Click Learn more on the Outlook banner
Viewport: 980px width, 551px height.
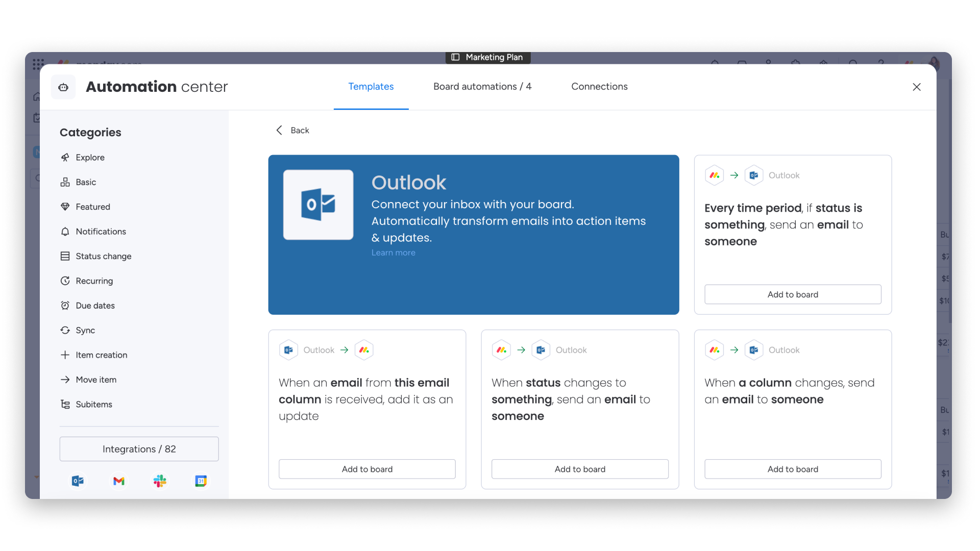coord(393,252)
